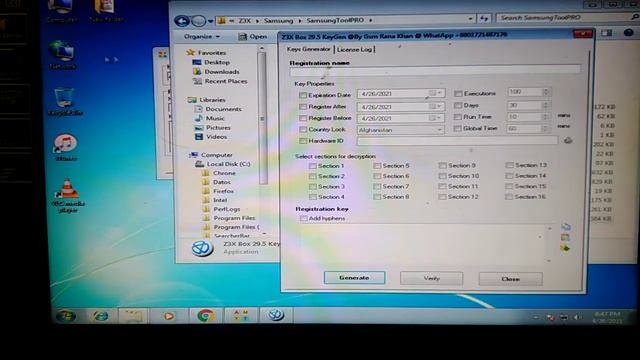The width and height of the screenshot is (640, 360).
Task: Tick the Add hyphens checkbox
Action: 303,218
